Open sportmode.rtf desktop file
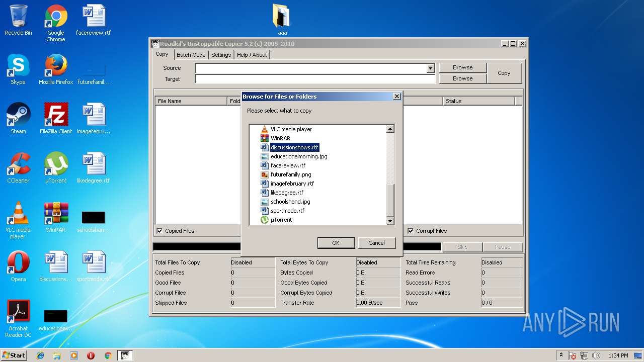 94,266
